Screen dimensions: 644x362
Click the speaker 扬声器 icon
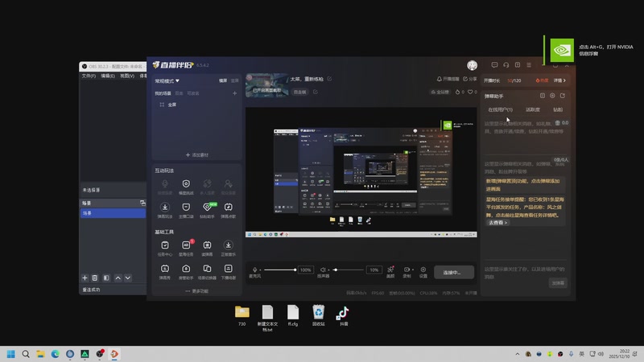[324, 269]
